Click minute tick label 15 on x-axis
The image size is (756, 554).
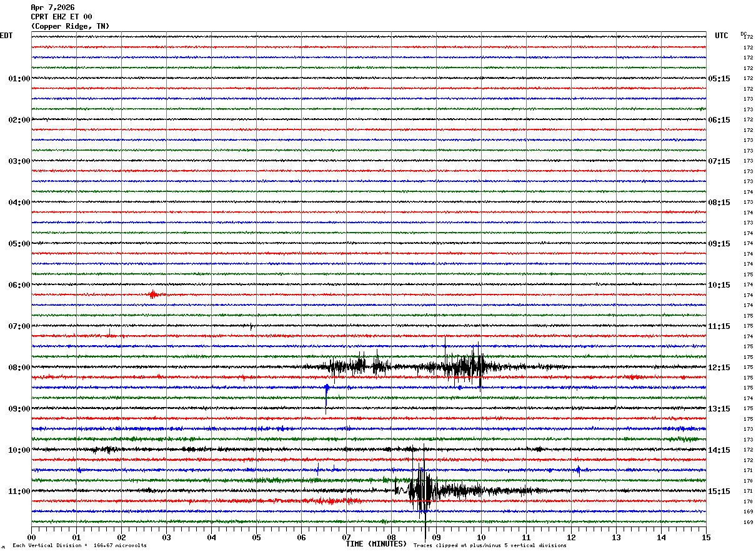[x=706, y=537]
